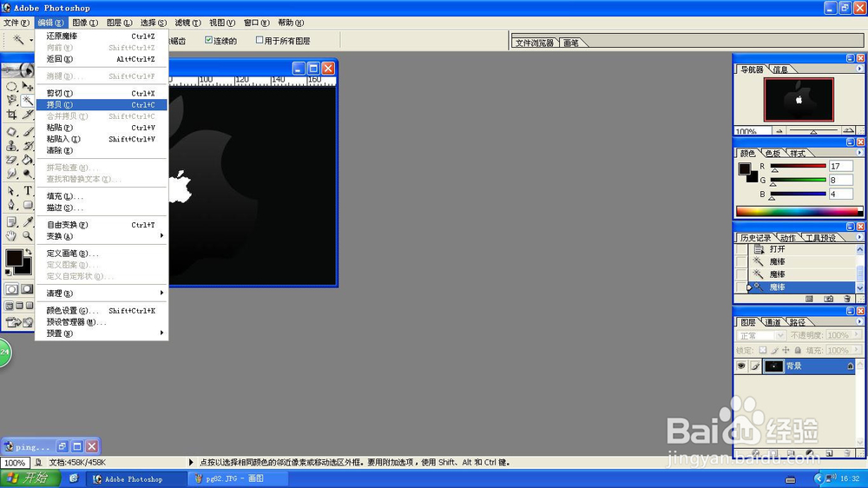Select the Pen tool
This screenshot has width=868, height=488.
(x=11, y=204)
